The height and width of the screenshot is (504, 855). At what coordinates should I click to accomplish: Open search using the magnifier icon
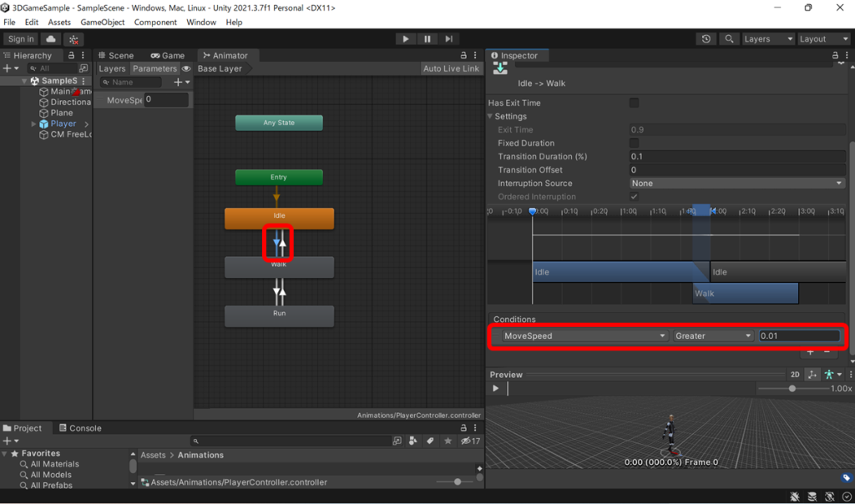point(728,38)
